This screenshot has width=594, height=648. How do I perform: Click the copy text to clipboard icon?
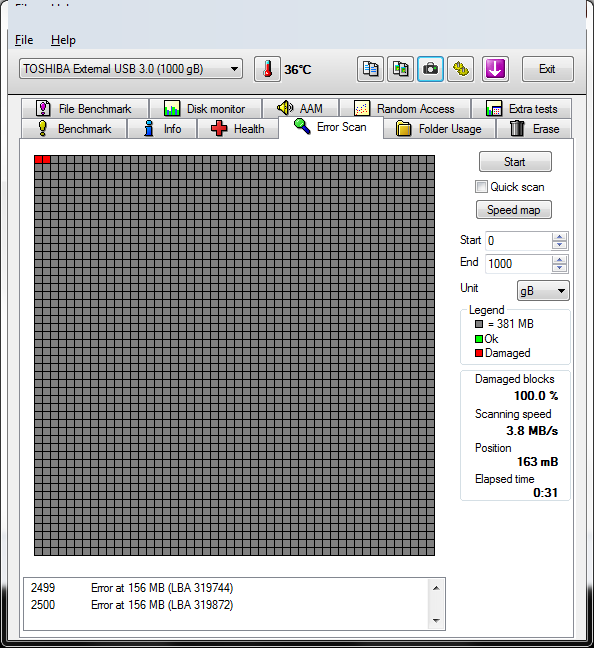point(370,69)
